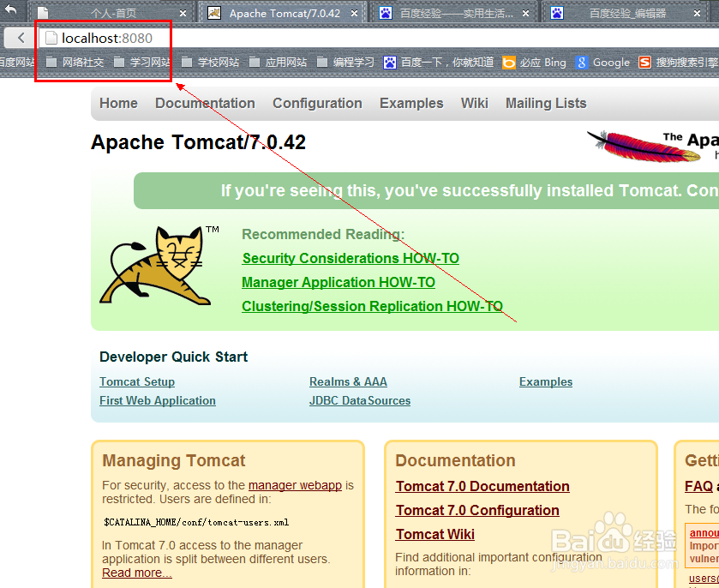
Task: Switch to the 个人-首页 tab
Action: pos(112,14)
